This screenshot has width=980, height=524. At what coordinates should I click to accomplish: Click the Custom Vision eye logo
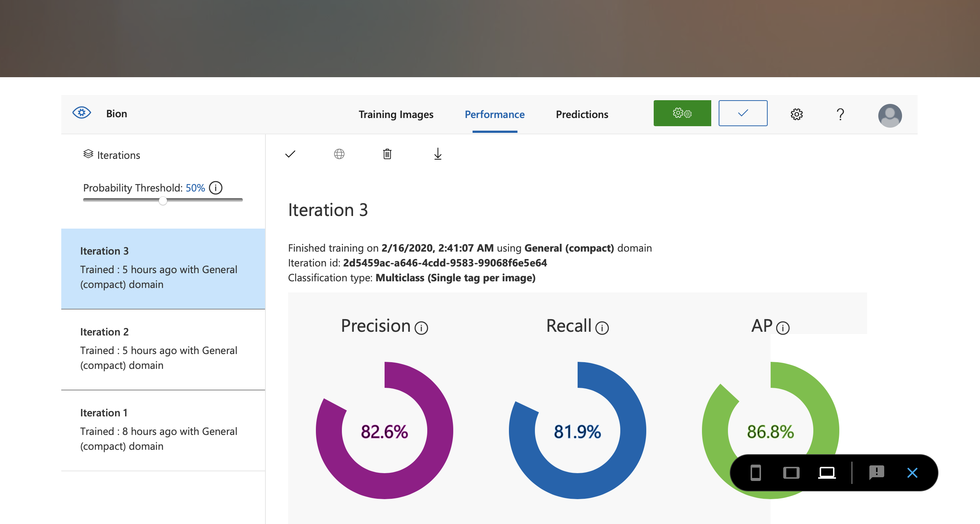(x=82, y=113)
